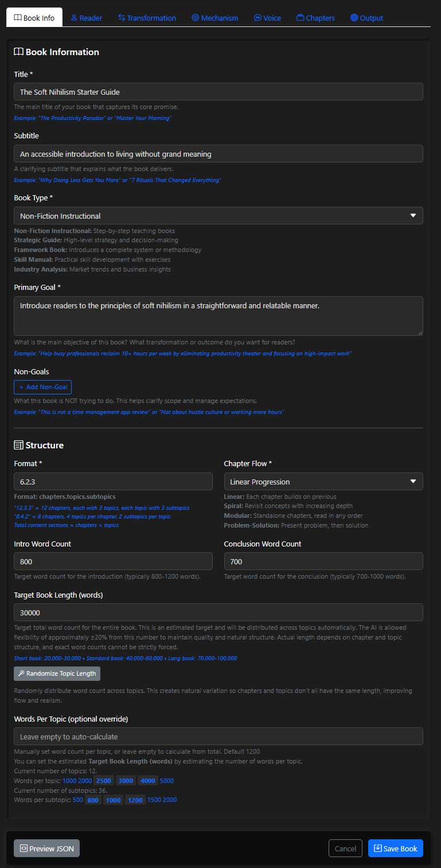The image size is (441, 868).
Task: Focus the Subtitle text field
Action: (218, 154)
